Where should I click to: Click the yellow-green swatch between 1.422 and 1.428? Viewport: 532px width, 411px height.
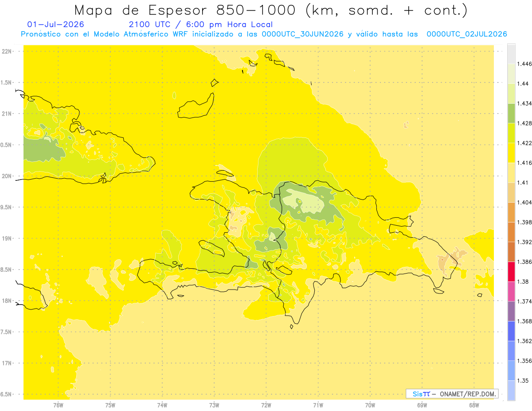click(x=511, y=133)
